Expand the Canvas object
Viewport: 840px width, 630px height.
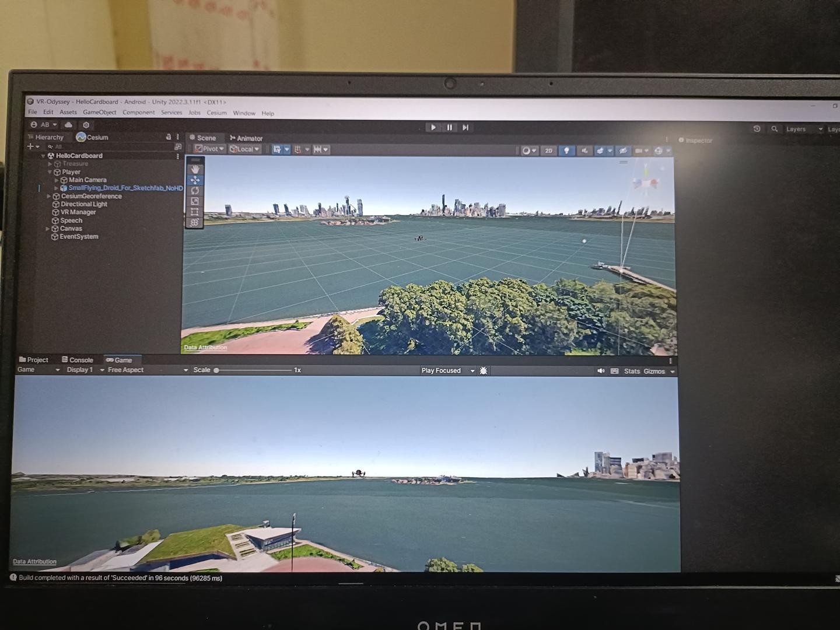[47, 229]
